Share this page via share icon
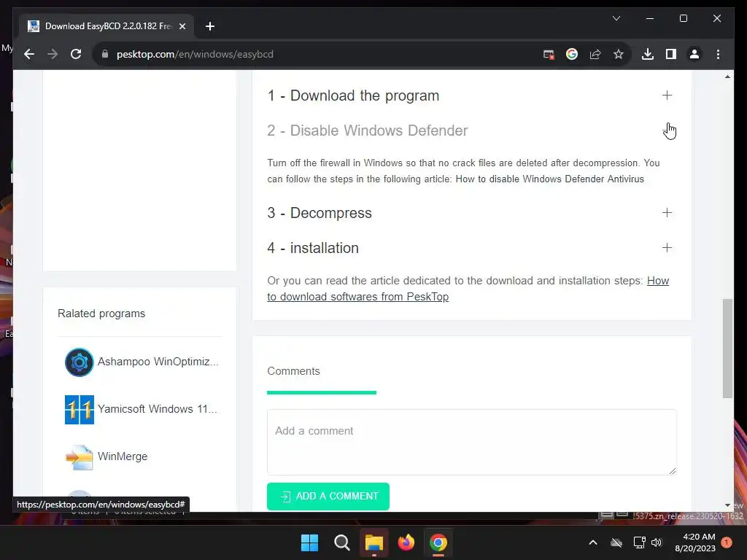The image size is (747, 560). click(x=595, y=54)
